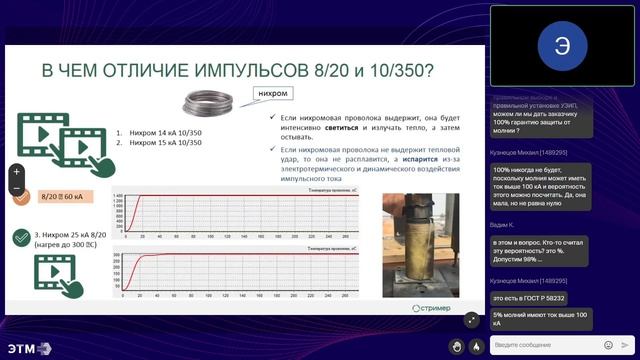Viewport: 640px width, 360px height.
Task: Click the стример logo on slide
Action: pyautogui.click(x=431, y=308)
